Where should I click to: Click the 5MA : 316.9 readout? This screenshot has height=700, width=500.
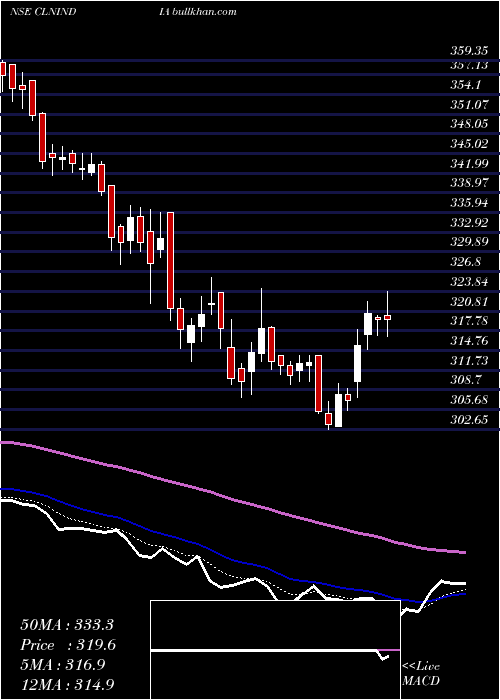coord(62,665)
